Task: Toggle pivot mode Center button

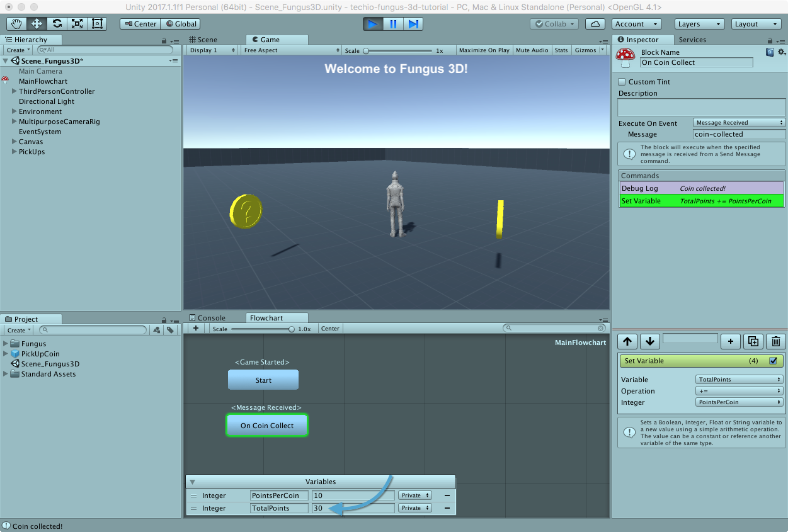Action: 140,24
